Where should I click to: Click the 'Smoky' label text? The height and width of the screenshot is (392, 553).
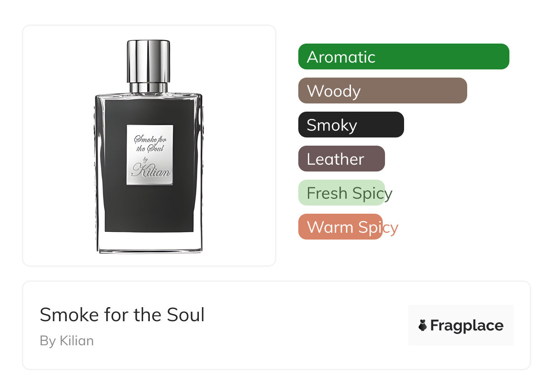[332, 125]
